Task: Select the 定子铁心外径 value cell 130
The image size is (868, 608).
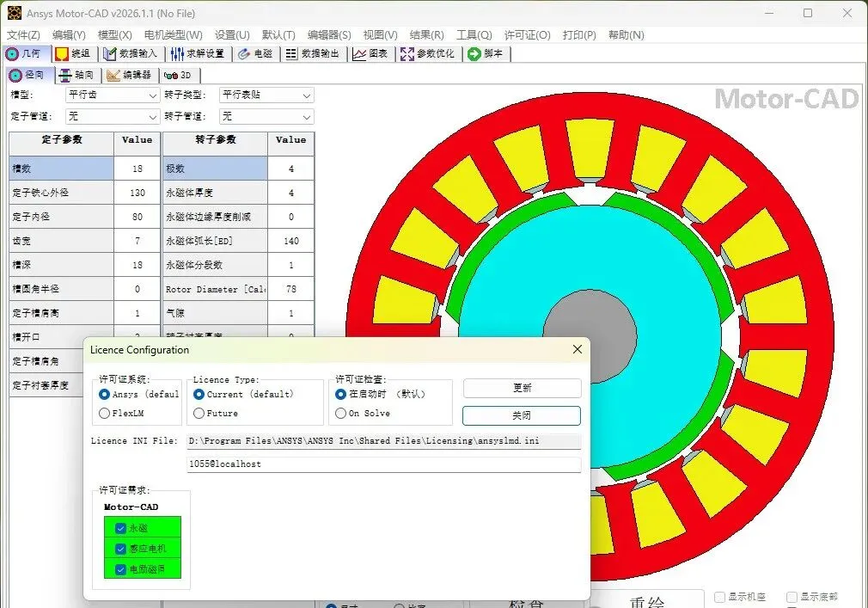Action: pyautogui.click(x=138, y=193)
